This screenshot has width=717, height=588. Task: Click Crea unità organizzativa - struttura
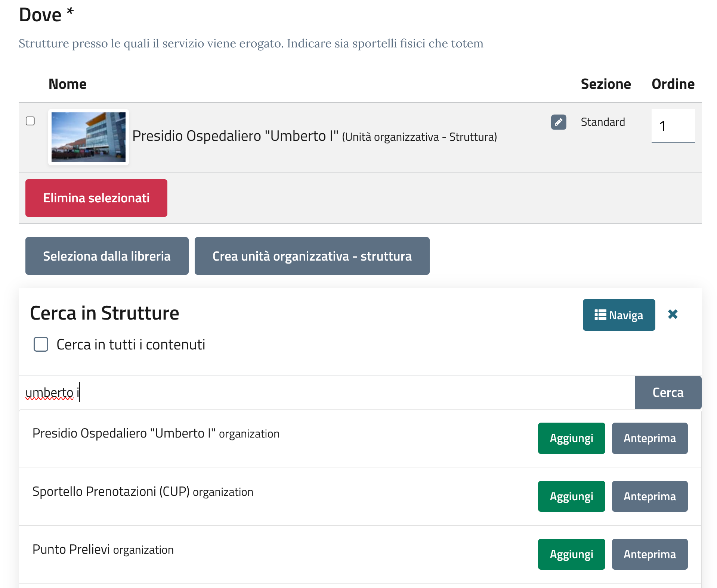pyautogui.click(x=312, y=256)
